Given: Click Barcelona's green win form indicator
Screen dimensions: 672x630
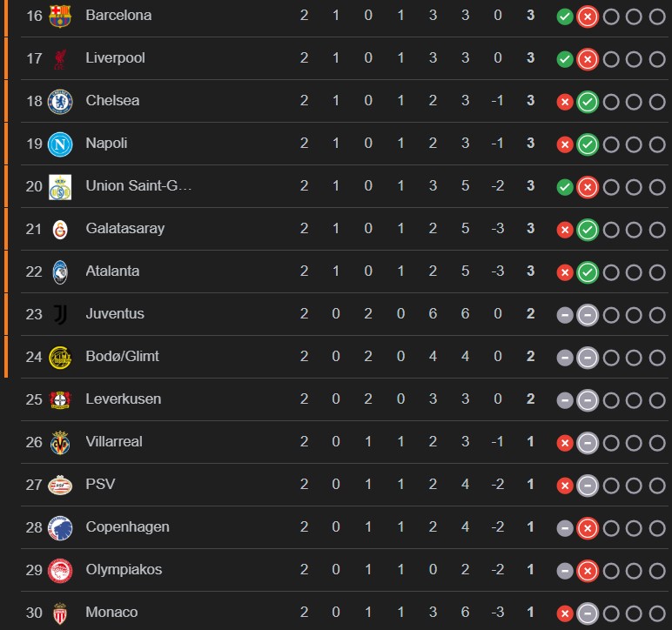Looking at the screenshot, I should pos(565,16).
